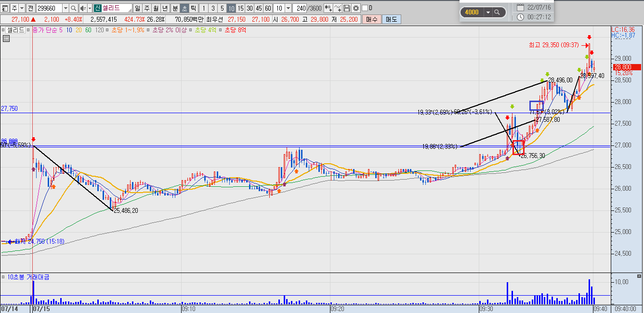644x313 pixels.
Task: Click the add line chart compare icon
Action: pos(338,8)
